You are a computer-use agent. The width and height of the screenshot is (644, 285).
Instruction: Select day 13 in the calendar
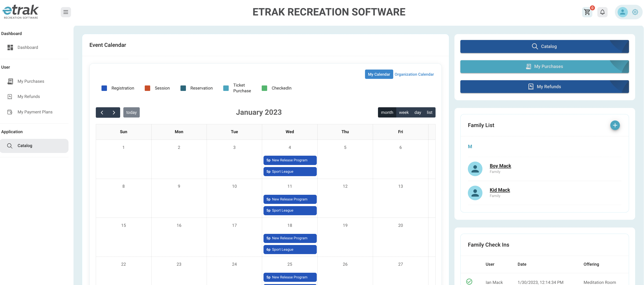pos(401,186)
